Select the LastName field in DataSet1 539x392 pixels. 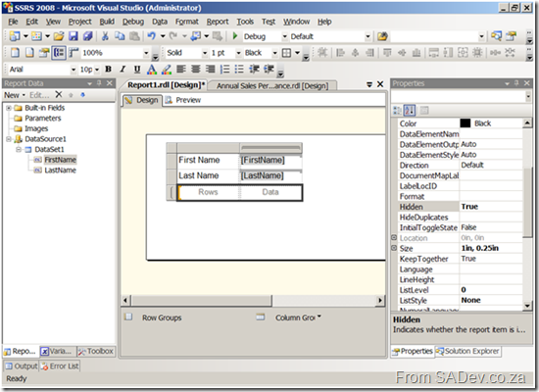(60, 171)
